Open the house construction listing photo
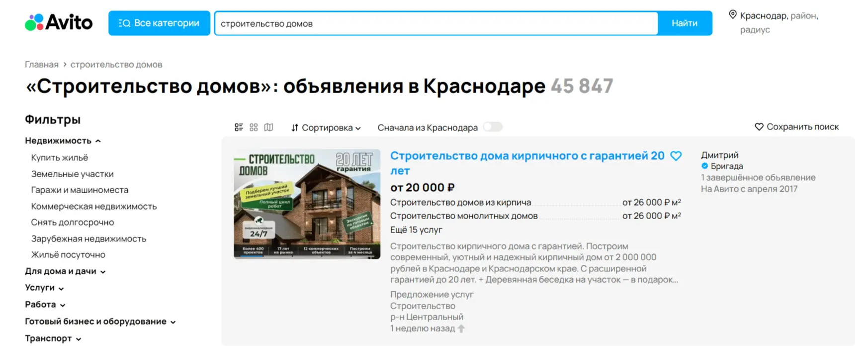Viewport: 868px width, 346px height. pyautogui.click(x=307, y=204)
